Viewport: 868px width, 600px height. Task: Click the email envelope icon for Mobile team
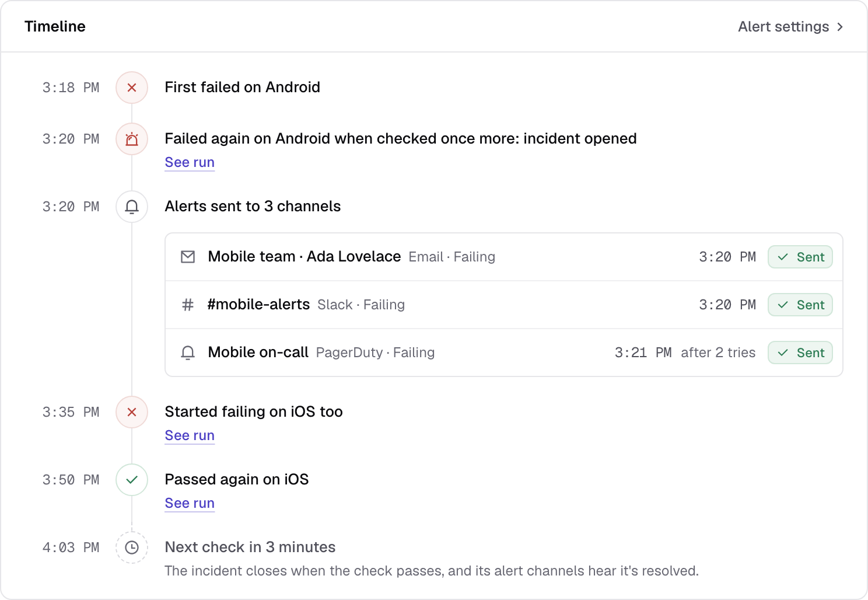tap(188, 257)
